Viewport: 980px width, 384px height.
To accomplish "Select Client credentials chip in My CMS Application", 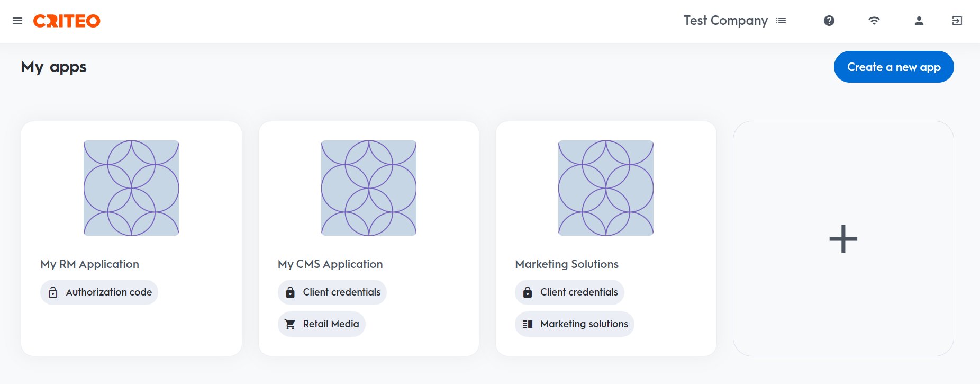I will coord(332,292).
